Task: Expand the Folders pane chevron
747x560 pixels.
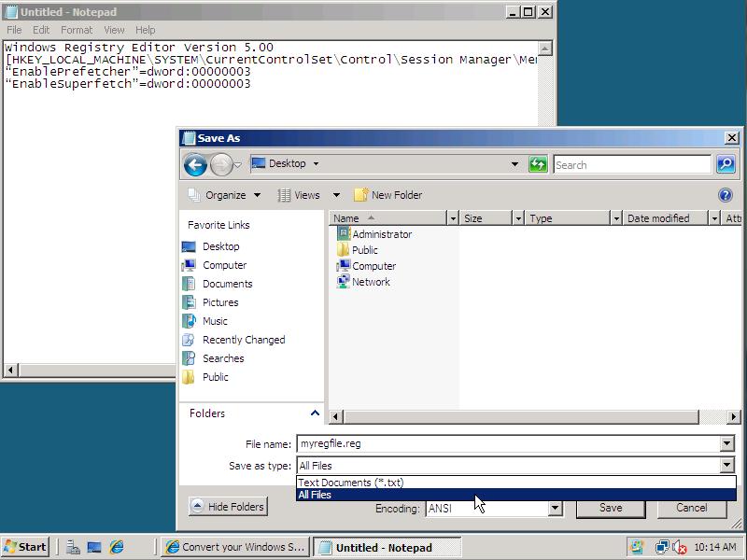Action: pyautogui.click(x=315, y=413)
